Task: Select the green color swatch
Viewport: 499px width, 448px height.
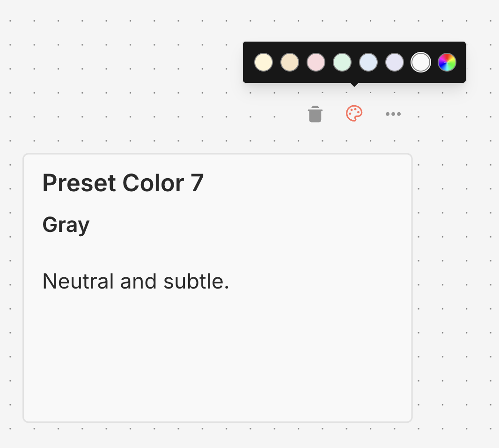Action: pyautogui.click(x=342, y=62)
